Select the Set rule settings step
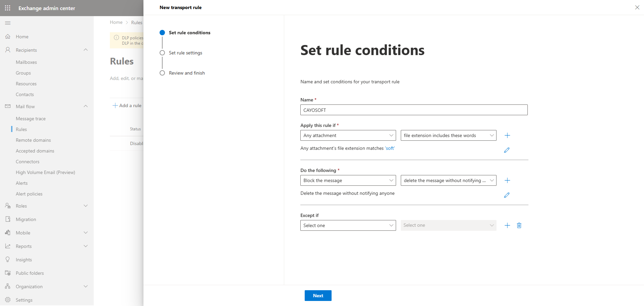This screenshot has width=644, height=306. tap(185, 53)
